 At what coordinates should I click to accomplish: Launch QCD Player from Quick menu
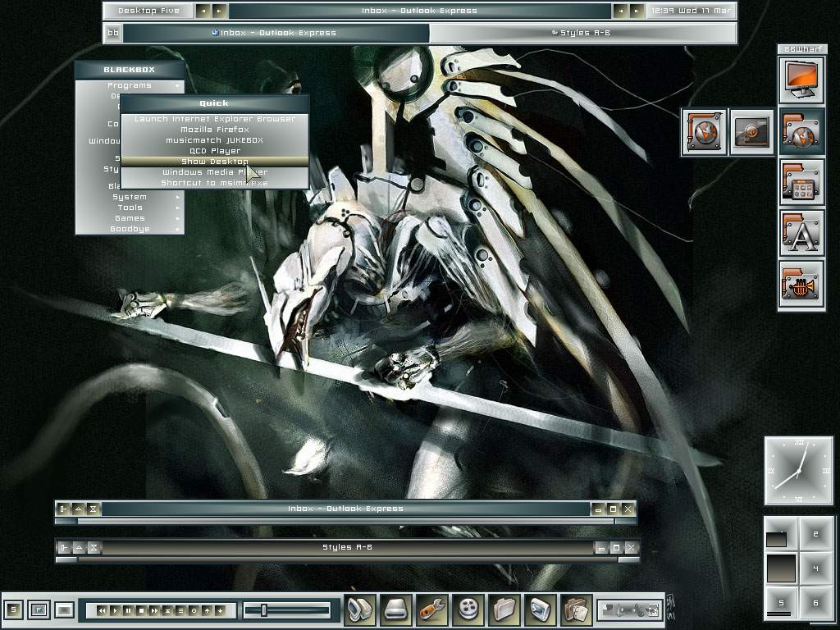tap(215, 151)
